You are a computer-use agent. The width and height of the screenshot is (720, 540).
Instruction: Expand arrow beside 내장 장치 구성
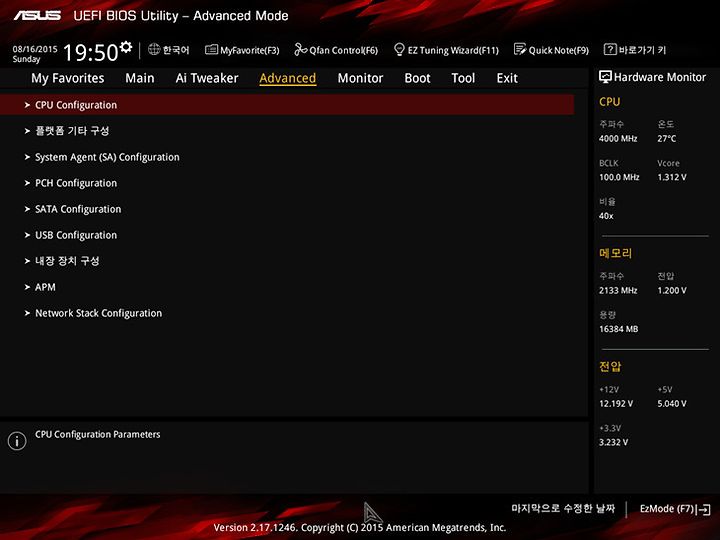click(x=27, y=261)
